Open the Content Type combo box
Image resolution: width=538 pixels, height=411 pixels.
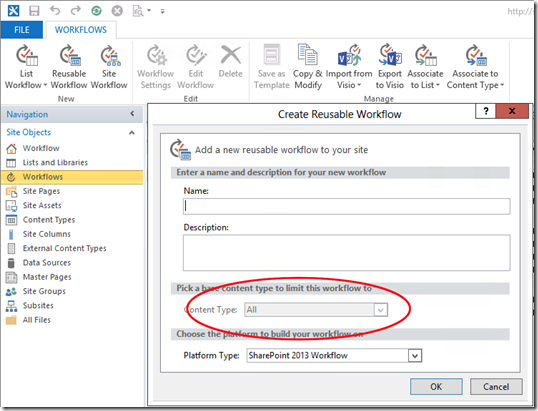pos(316,310)
